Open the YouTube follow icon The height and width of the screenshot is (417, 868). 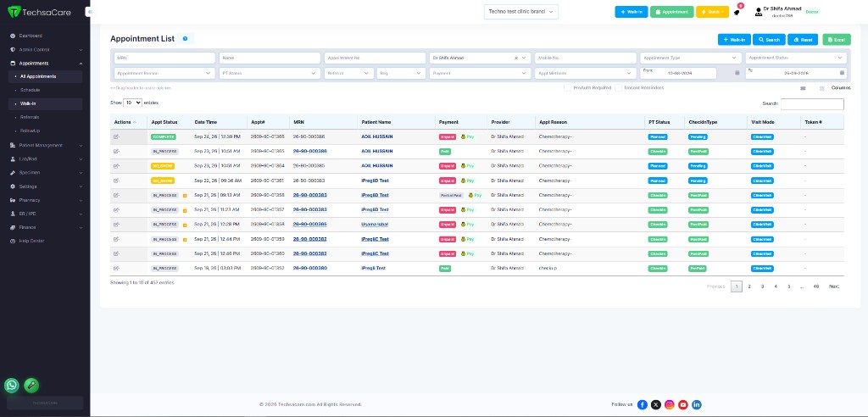[683, 405]
